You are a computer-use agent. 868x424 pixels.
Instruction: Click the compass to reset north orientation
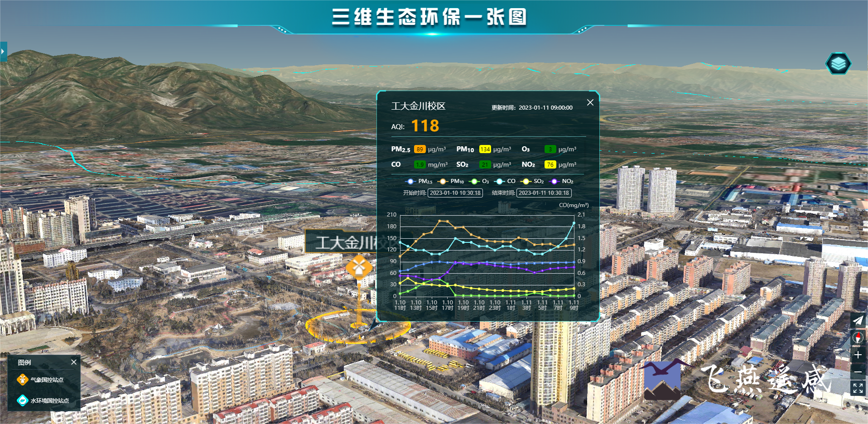[x=858, y=337]
